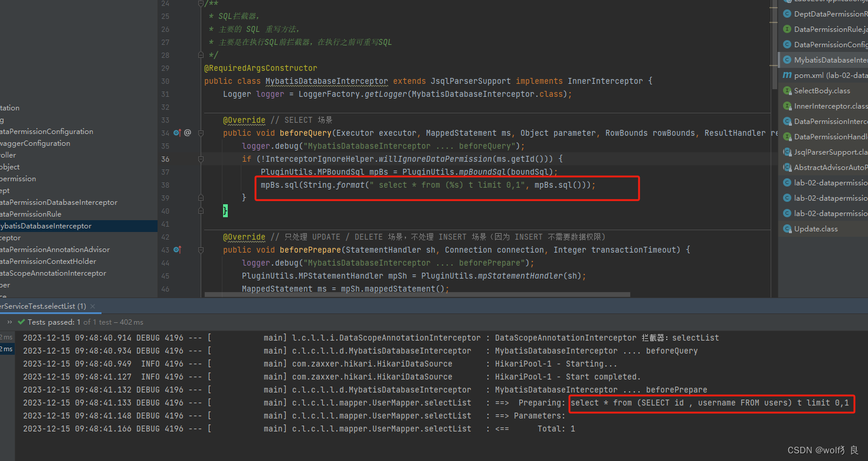
Task: Click the interface icon beside SelectBody.class
Action: pos(787,90)
